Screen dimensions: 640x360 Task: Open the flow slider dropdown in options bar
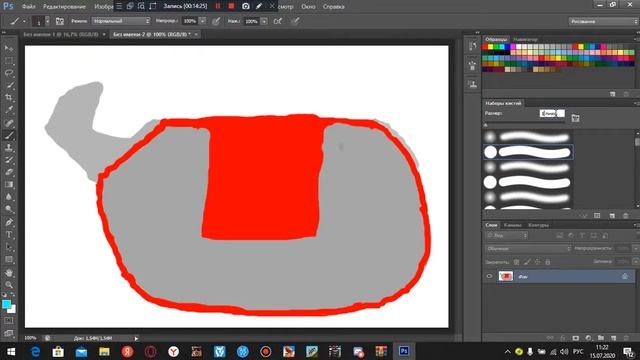click(264, 21)
